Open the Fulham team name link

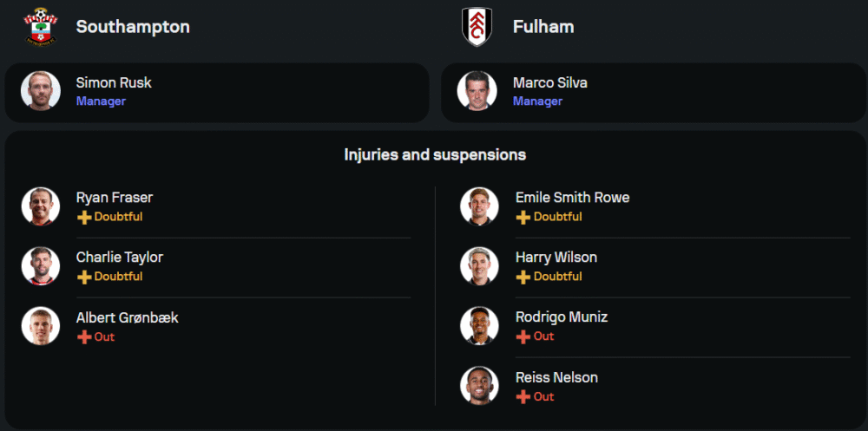click(543, 27)
